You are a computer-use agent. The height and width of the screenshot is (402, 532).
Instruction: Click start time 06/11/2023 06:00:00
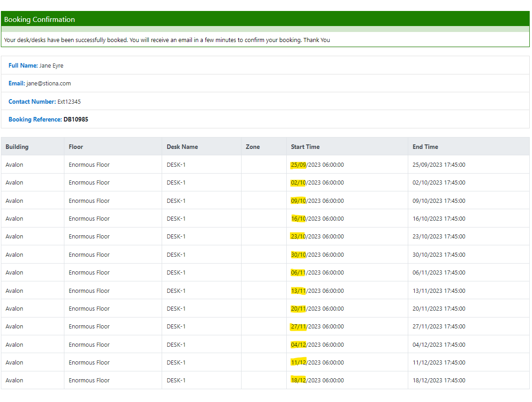pos(317,273)
